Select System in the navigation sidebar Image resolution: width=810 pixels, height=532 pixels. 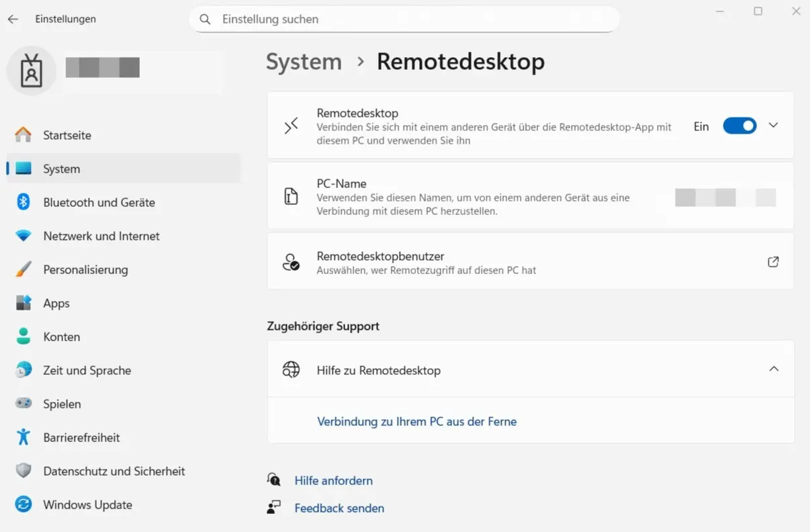tap(61, 169)
